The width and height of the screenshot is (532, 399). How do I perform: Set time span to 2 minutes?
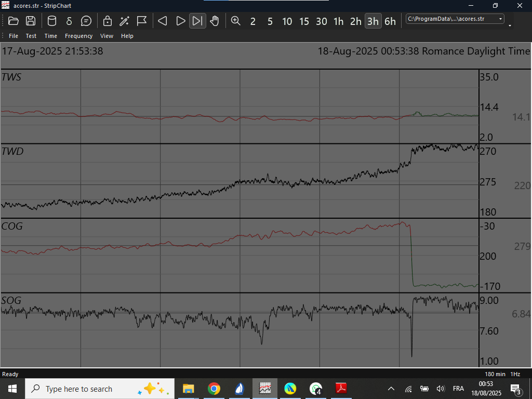253,21
